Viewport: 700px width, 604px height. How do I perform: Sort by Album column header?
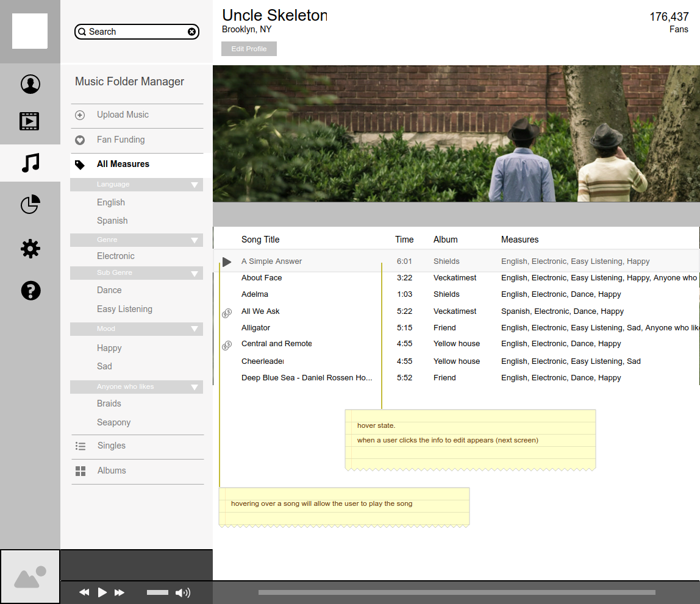(x=446, y=240)
